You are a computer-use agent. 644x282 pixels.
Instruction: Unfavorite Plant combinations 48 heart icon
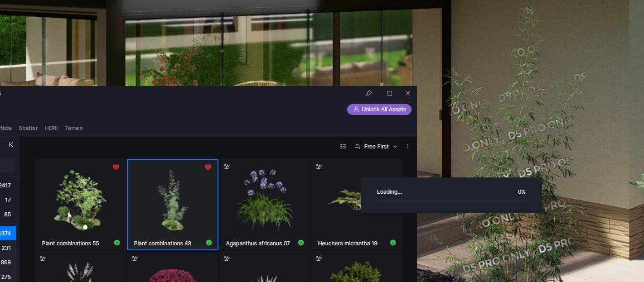(208, 167)
